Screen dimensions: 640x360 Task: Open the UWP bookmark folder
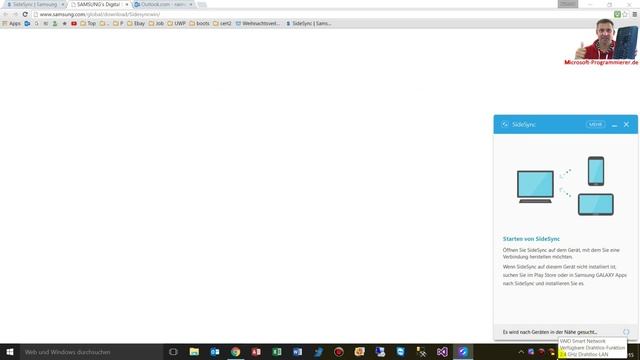click(176, 24)
